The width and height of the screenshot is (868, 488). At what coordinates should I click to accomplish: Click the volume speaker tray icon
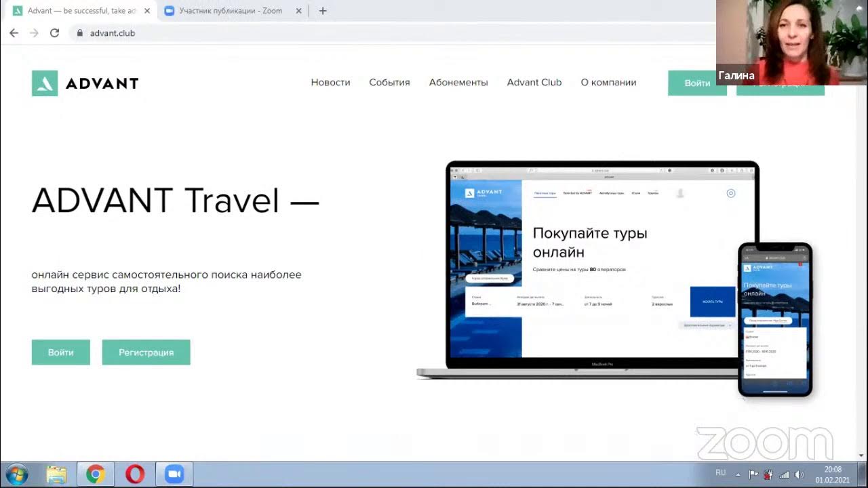pos(800,475)
